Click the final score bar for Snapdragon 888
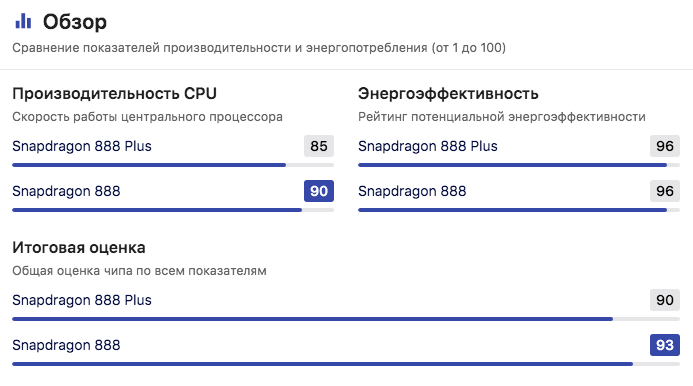 click(x=346, y=364)
